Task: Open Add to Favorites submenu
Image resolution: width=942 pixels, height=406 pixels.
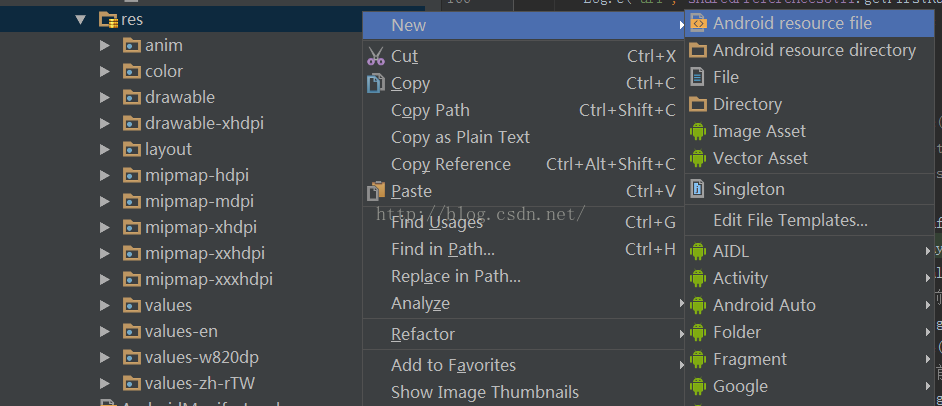Action: click(x=523, y=365)
